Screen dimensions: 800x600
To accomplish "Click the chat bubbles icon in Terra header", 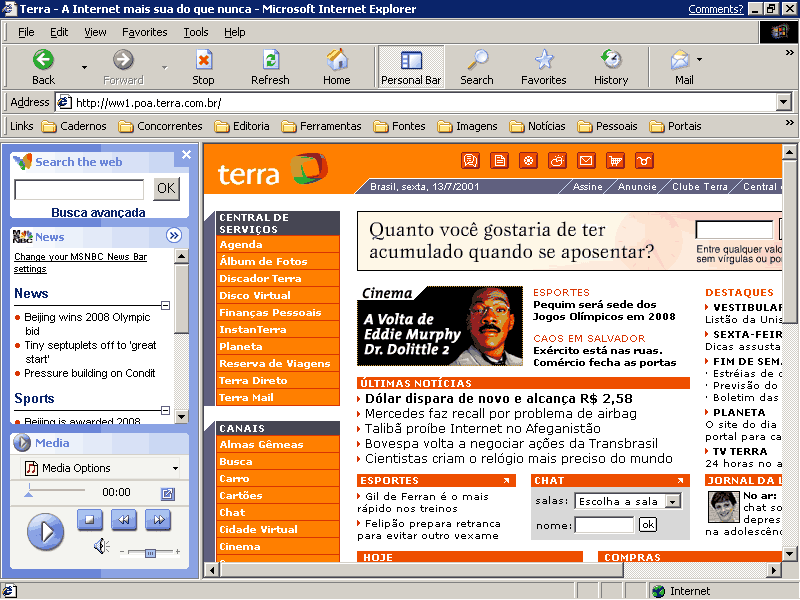I will pyautogui.click(x=470, y=160).
